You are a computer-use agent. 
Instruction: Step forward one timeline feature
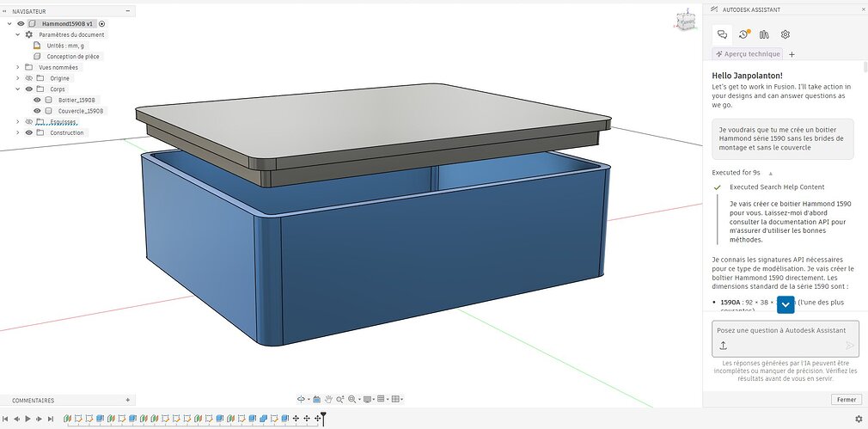click(39, 419)
